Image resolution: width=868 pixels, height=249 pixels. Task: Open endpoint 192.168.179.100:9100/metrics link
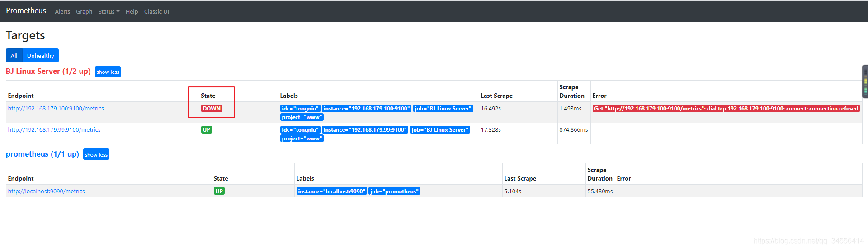tap(56, 108)
